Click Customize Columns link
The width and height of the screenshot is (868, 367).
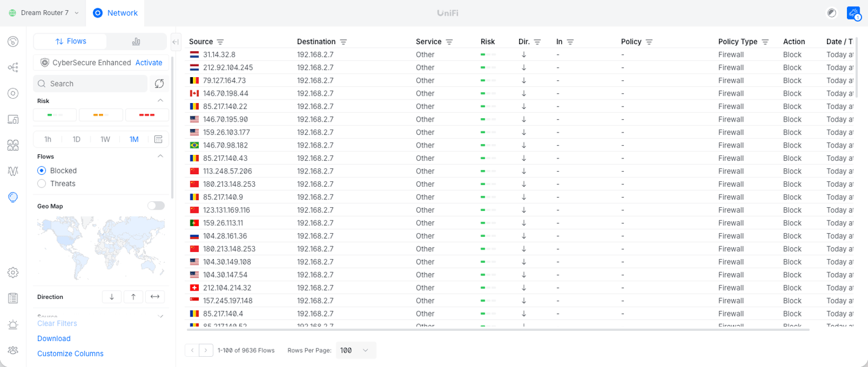point(71,354)
